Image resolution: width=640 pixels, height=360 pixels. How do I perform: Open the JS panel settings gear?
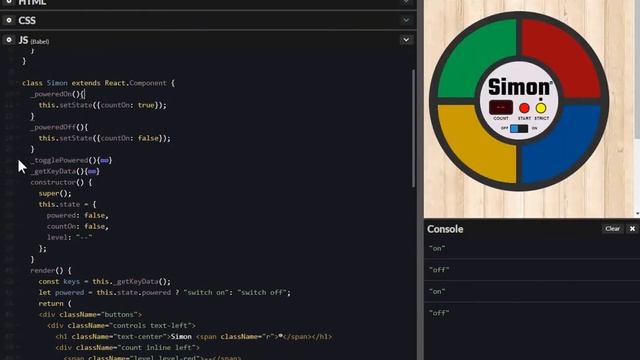pos(9,40)
